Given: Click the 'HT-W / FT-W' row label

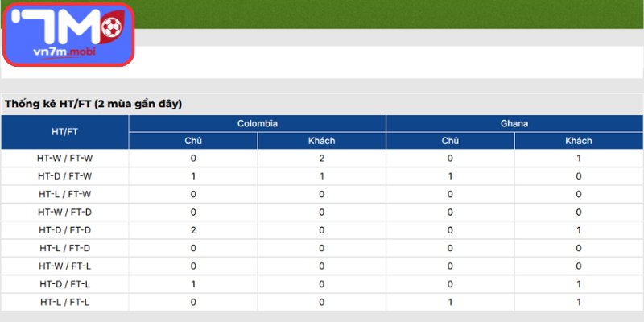Looking at the screenshot, I should [65, 158].
